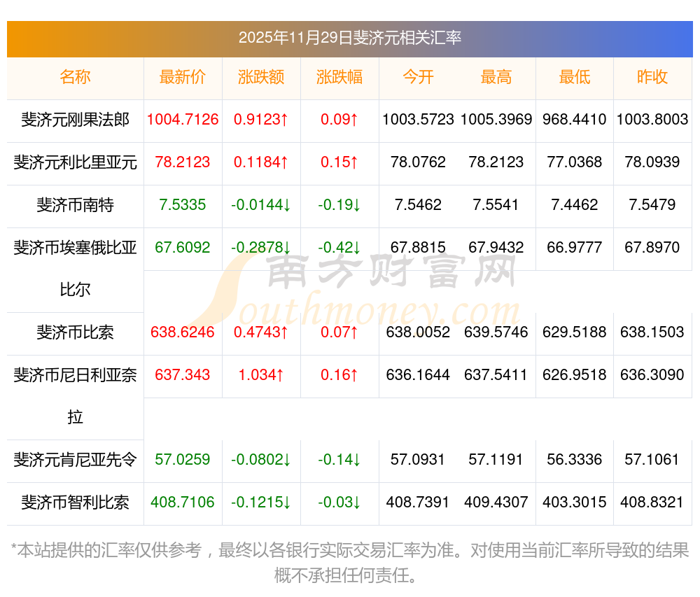
Task: Click change percent -0.03↓
Action: coord(339,503)
